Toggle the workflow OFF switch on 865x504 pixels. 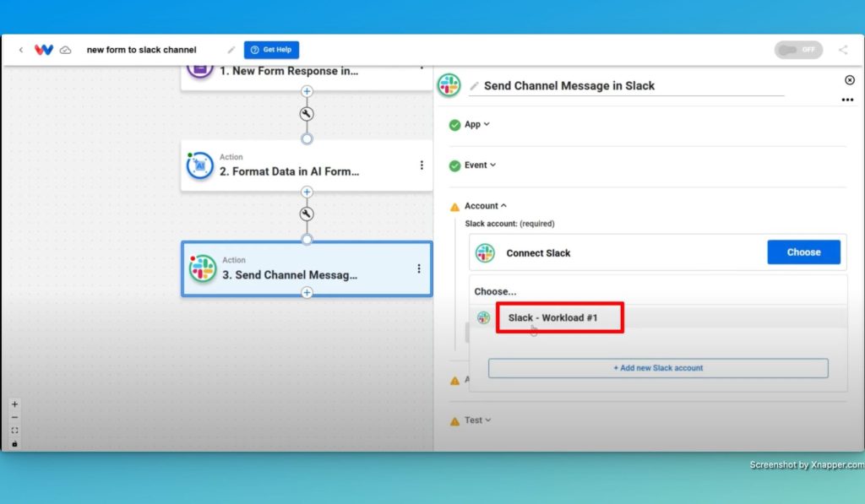tap(798, 50)
